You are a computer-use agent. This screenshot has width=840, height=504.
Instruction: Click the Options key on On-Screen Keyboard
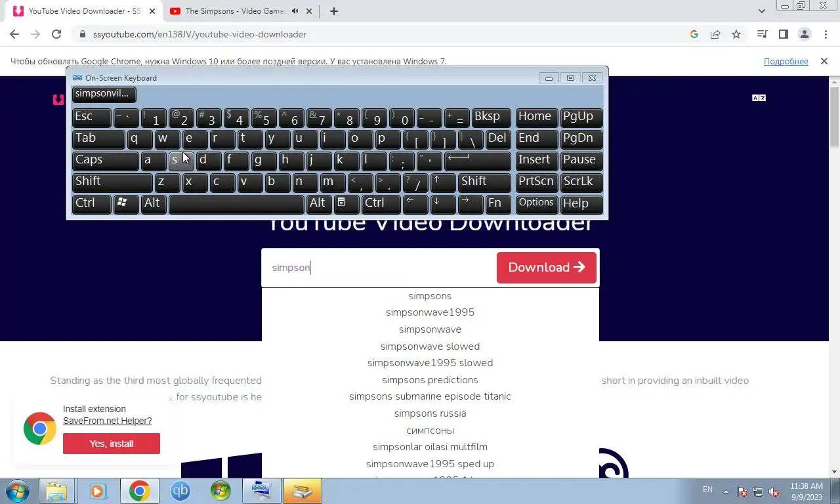[537, 203]
